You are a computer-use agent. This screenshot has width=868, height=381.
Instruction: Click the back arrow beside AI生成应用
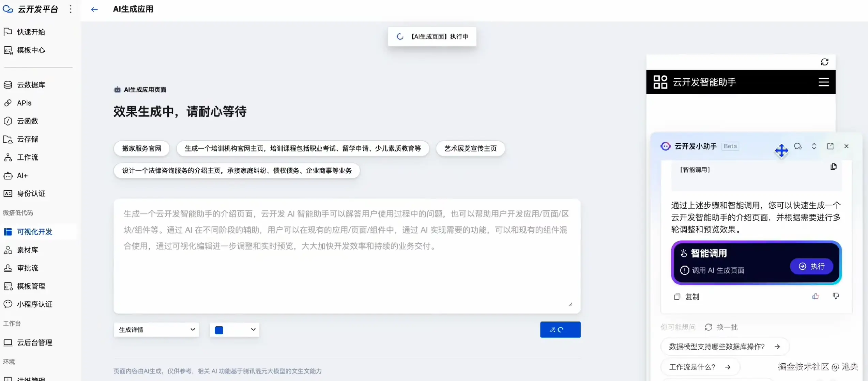(x=94, y=10)
